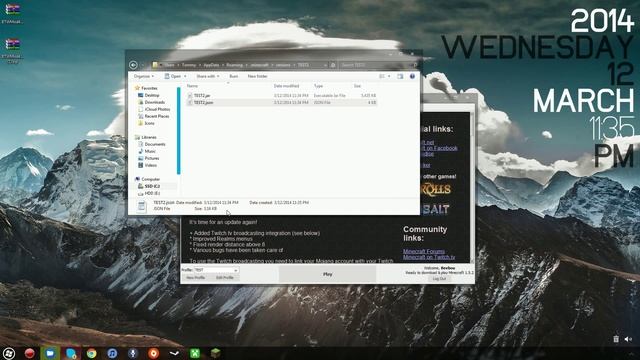Click New folder in Explorer toolbar
Screen dimensions: 640x360
(258, 76)
